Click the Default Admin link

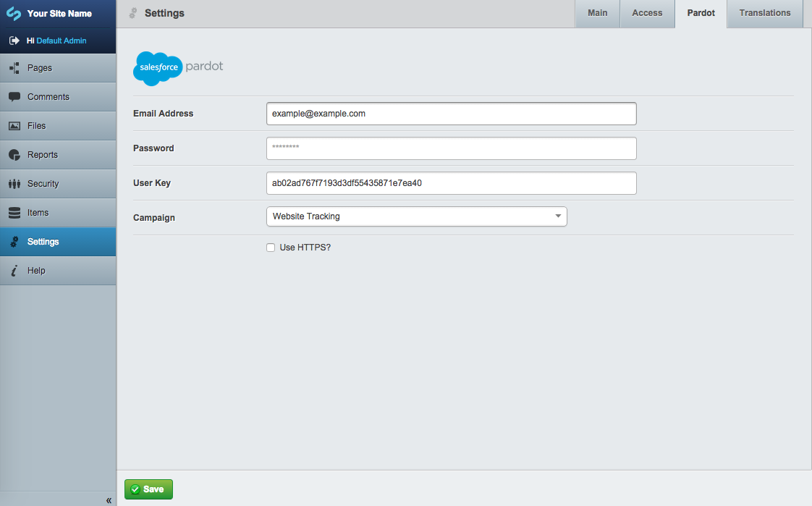point(62,41)
